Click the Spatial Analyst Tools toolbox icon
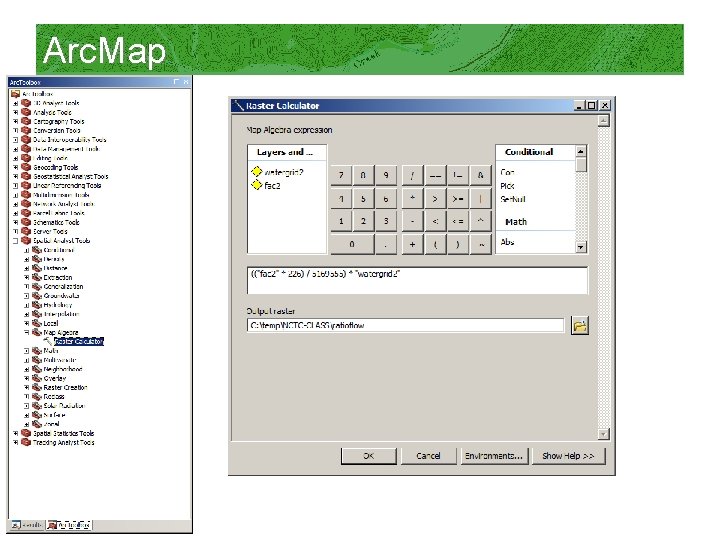Viewport: 720px width, 540px height. (x=26, y=241)
